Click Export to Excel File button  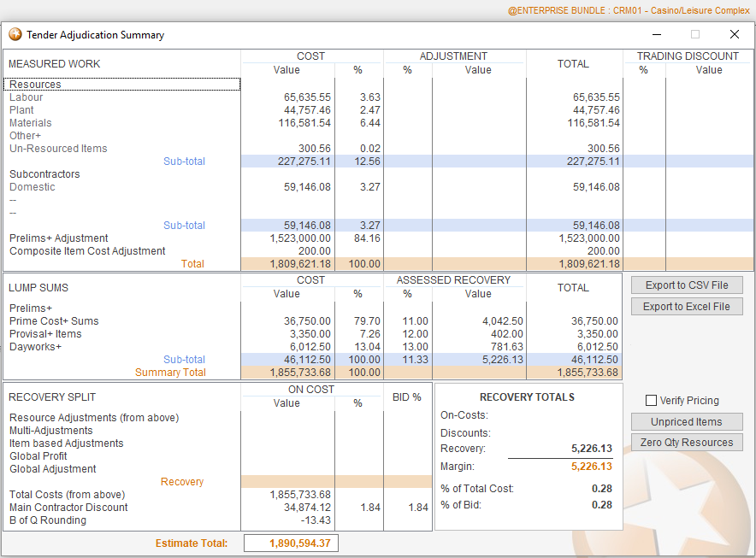click(687, 307)
